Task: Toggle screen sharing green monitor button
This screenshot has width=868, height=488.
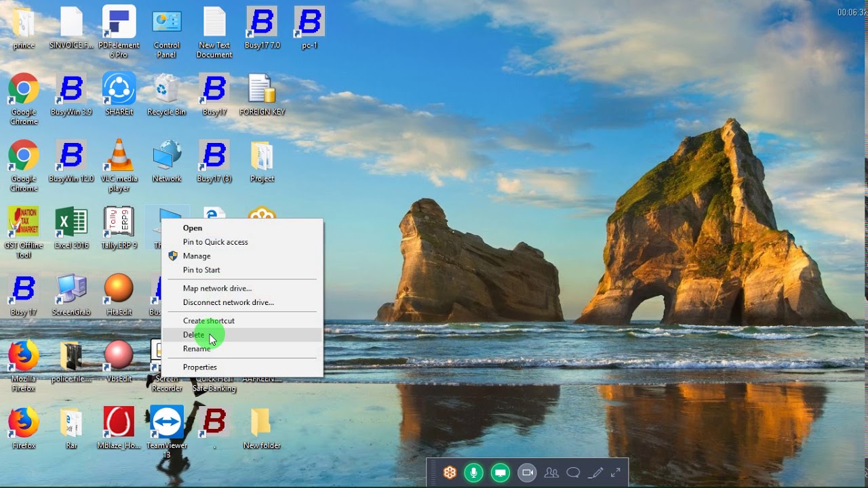Action: [500, 472]
